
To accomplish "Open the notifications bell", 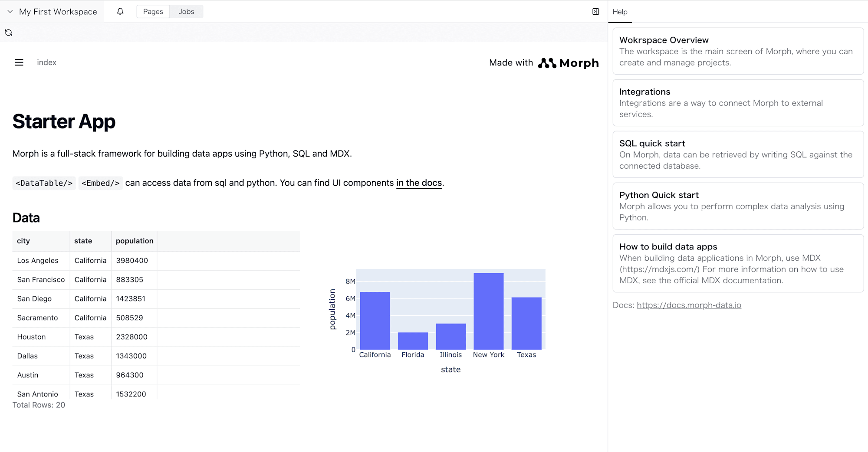I will pyautogui.click(x=120, y=12).
